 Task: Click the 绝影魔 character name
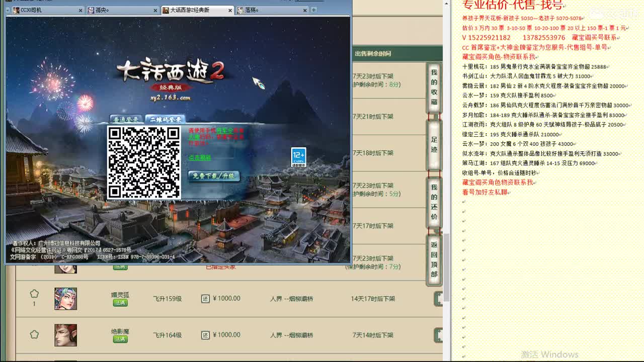[120, 331]
